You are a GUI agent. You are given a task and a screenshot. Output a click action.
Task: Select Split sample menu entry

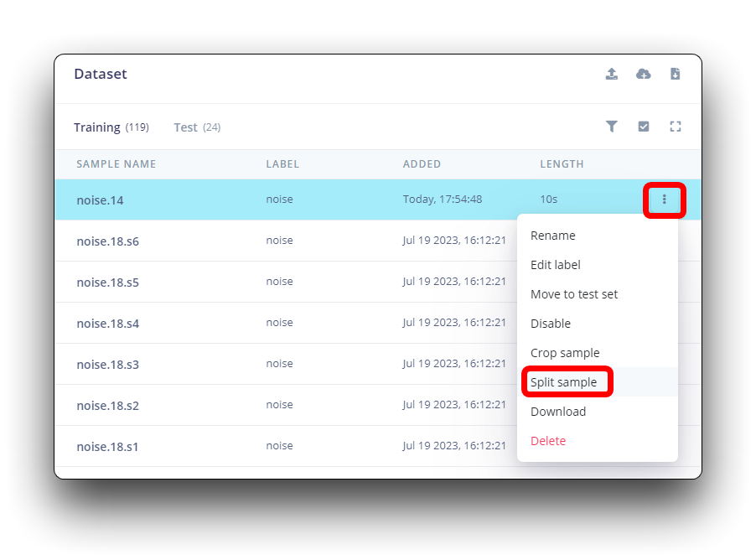pyautogui.click(x=563, y=382)
